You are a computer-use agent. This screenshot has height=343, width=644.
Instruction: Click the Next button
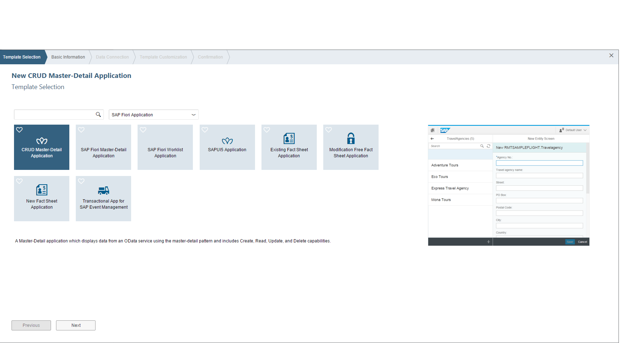point(75,325)
